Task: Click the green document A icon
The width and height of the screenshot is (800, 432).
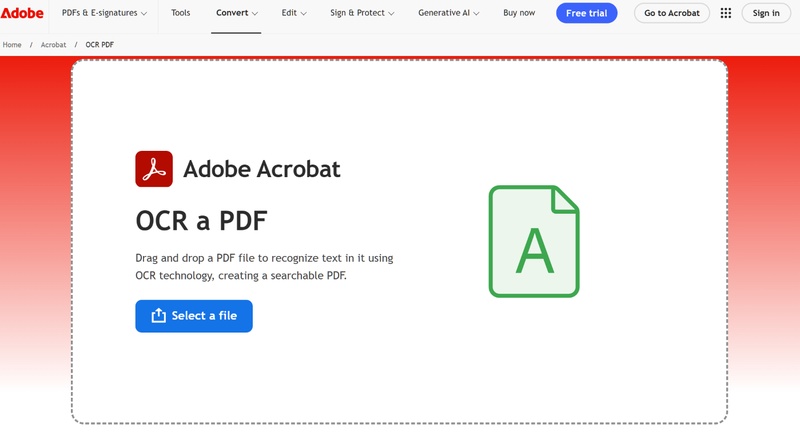Action: coord(534,241)
